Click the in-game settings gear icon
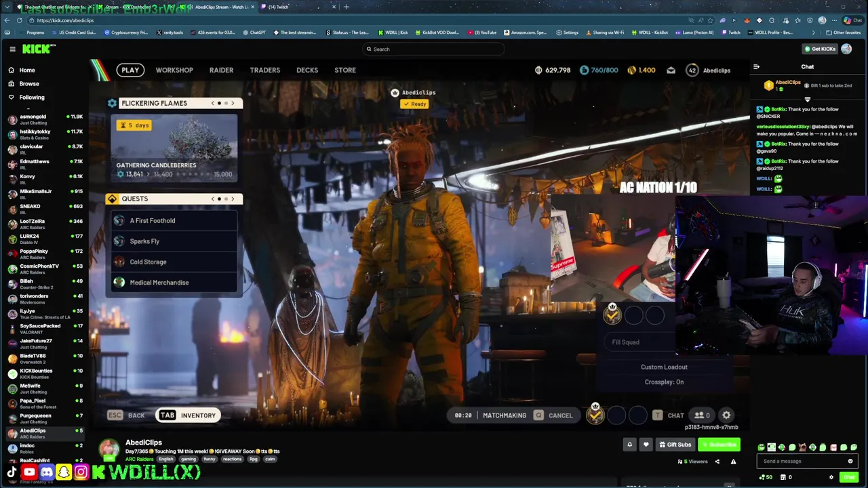This screenshot has width=868, height=488. pyautogui.click(x=726, y=415)
